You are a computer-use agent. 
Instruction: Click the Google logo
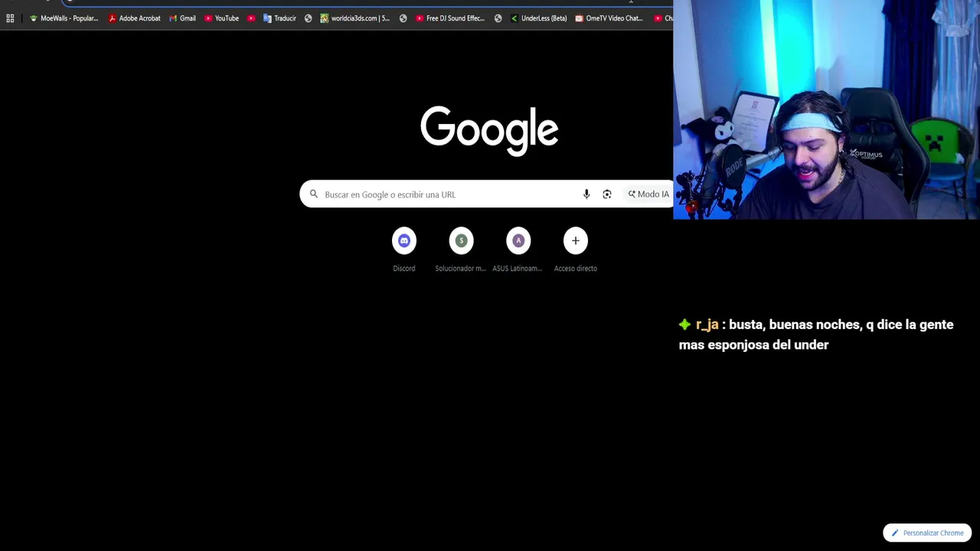489,131
